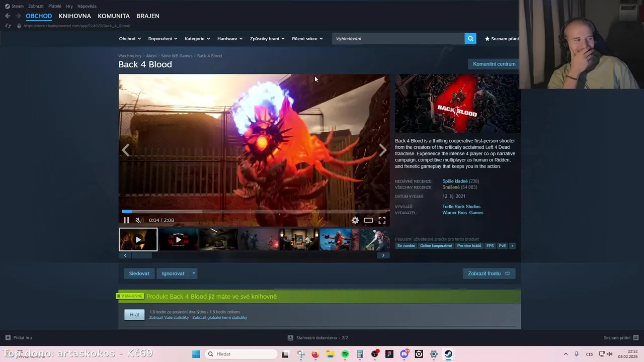This screenshot has width=644, height=362.
Task: Select the Online kooperativní tag
Action: (436, 246)
